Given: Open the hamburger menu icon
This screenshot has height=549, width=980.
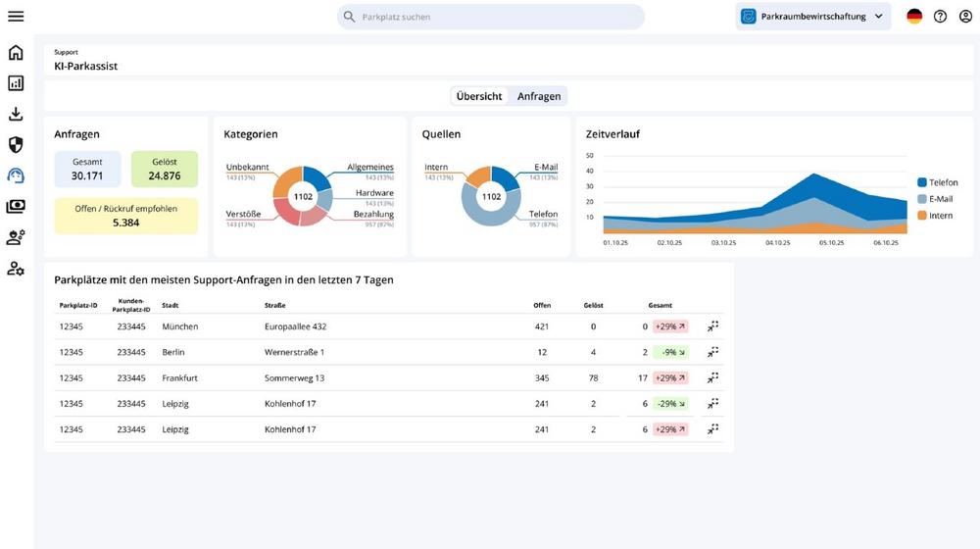Looking at the screenshot, I should point(16,17).
